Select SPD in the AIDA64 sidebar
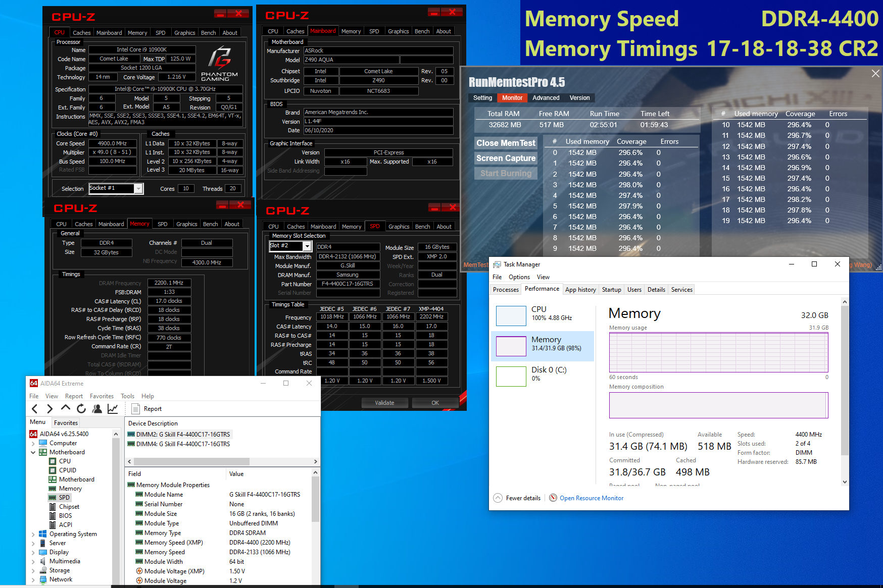 click(64, 497)
